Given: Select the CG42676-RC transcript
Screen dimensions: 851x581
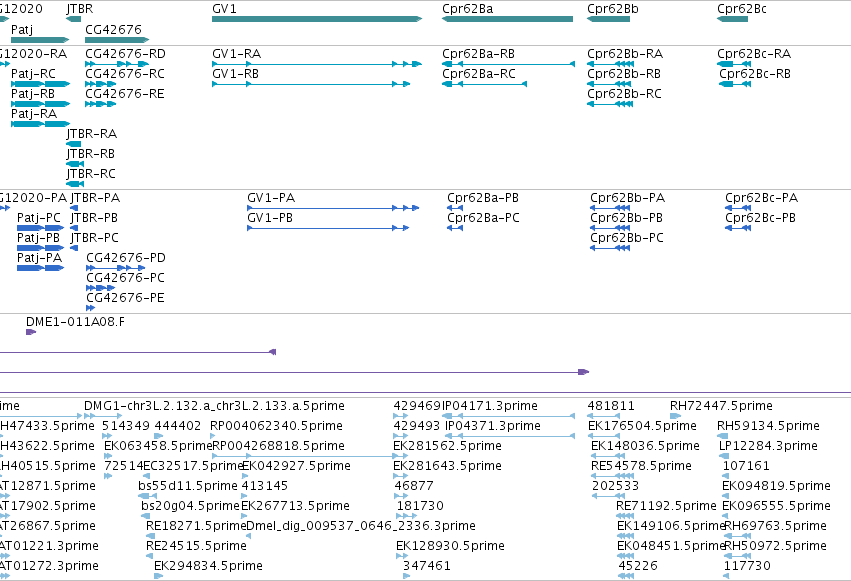Looking at the screenshot, I should tap(100, 84).
